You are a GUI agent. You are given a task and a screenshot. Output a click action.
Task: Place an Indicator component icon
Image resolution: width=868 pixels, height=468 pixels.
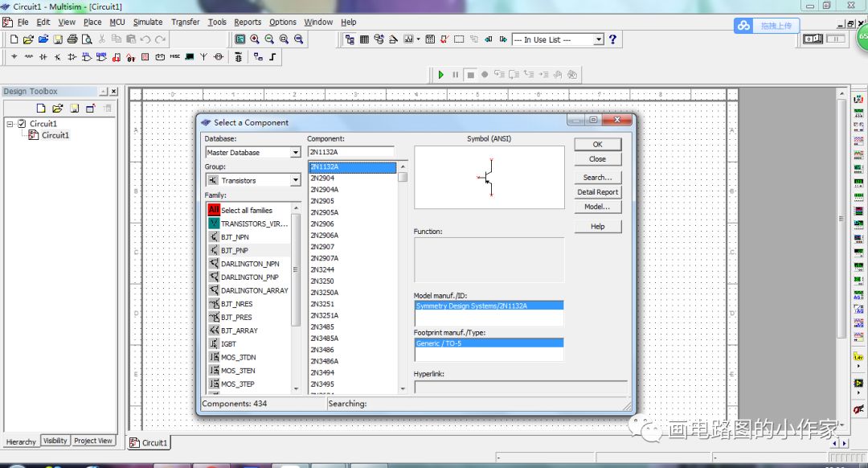click(x=145, y=57)
